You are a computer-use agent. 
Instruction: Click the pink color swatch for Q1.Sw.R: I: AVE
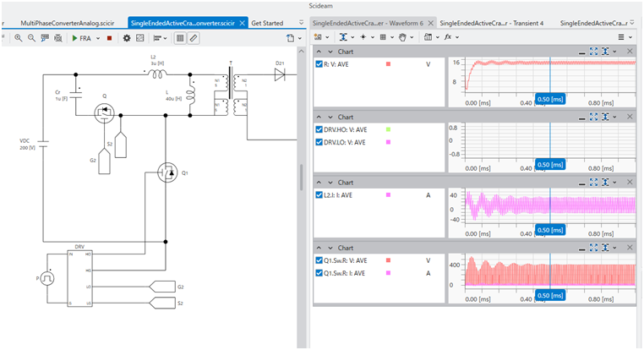point(389,273)
